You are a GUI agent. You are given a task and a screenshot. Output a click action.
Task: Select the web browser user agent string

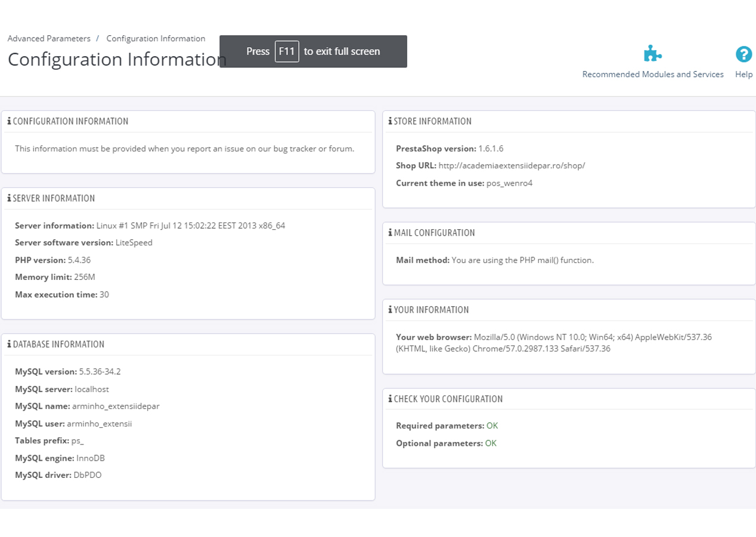[554, 343]
